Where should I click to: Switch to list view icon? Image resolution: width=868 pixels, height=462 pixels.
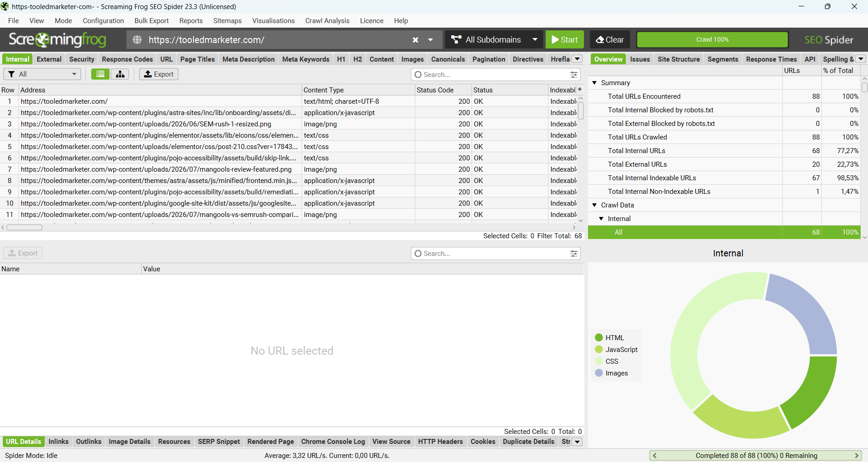[100, 74]
